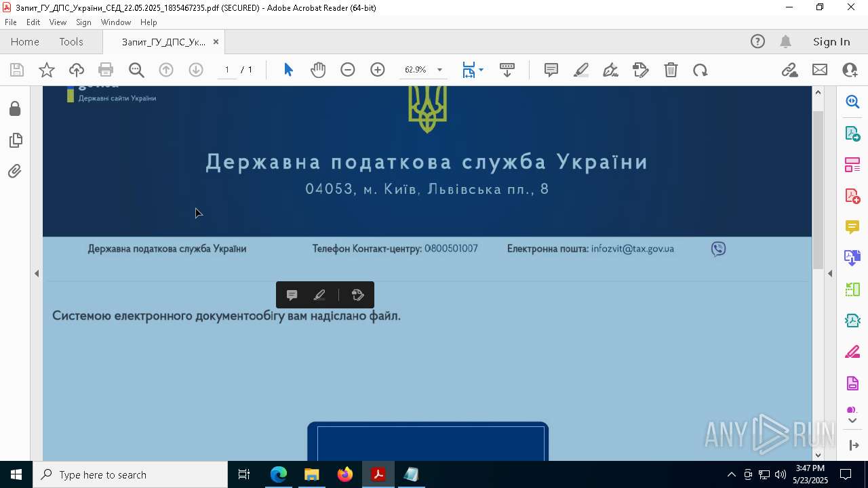Expand more tools chevron in right pane
The height and width of the screenshot is (488, 868).
(x=852, y=421)
